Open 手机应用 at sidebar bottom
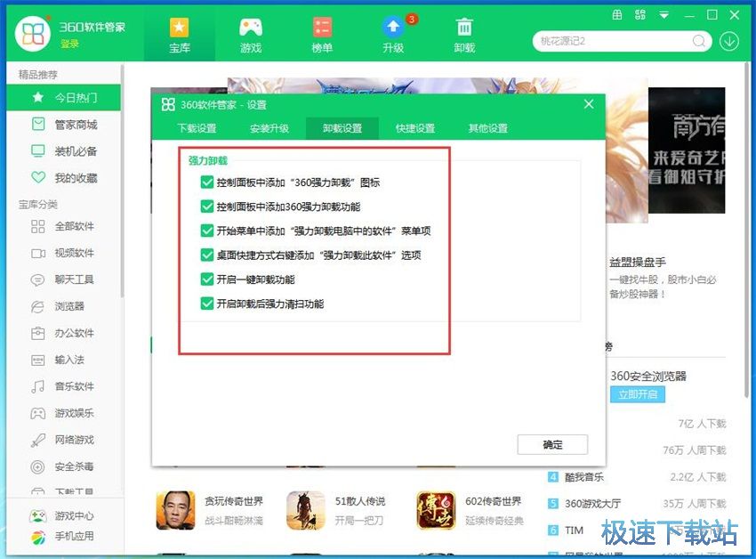The image size is (756, 559). click(61, 537)
